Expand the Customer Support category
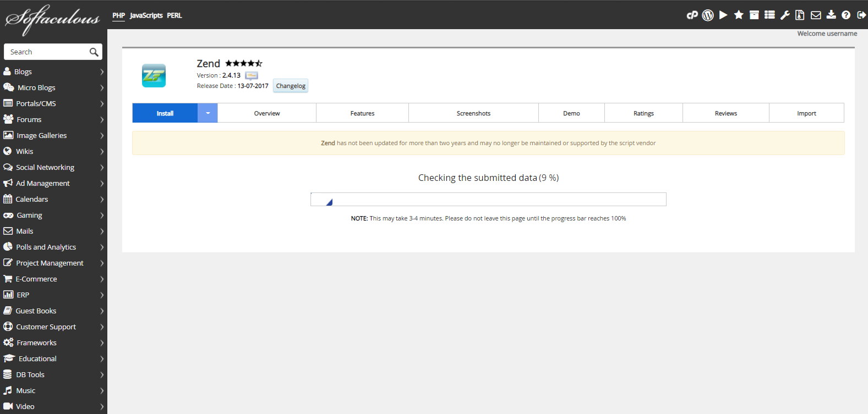868x414 pixels. click(x=53, y=327)
